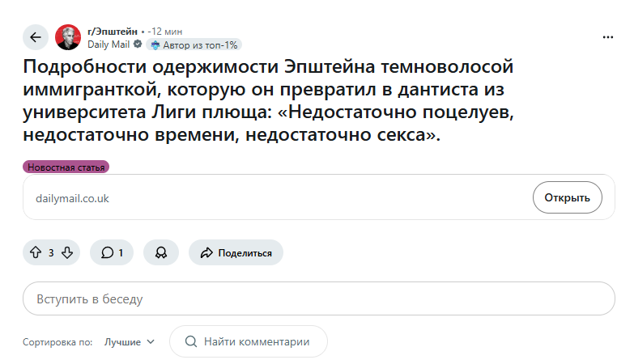617x364 pixels.
Task: Upvote the post
Action: click(35, 252)
